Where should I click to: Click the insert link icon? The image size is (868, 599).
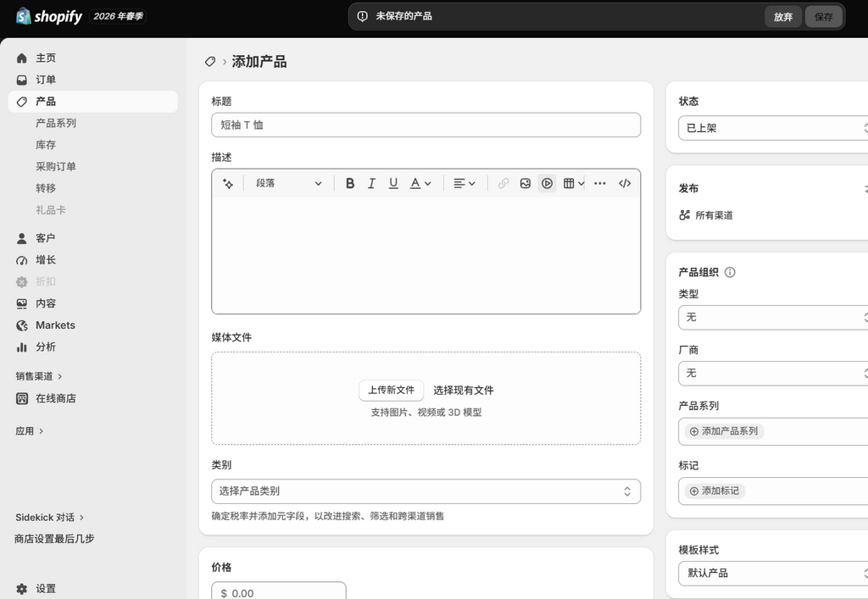click(x=504, y=184)
